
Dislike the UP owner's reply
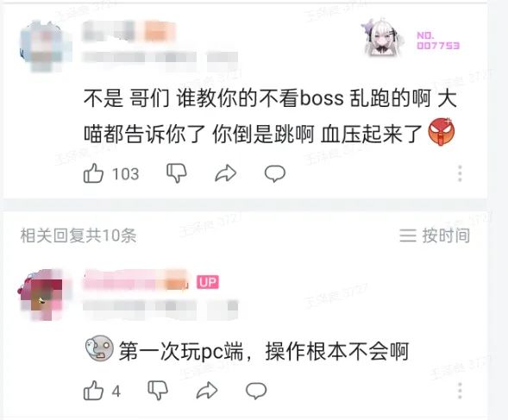pyautogui.click(x=158, y=391)
